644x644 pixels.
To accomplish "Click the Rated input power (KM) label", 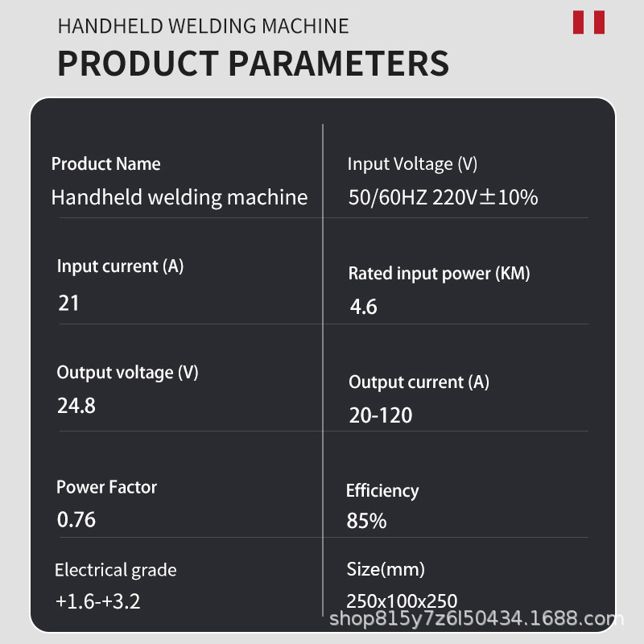I will pyautogui.click(x=439, y=274).
